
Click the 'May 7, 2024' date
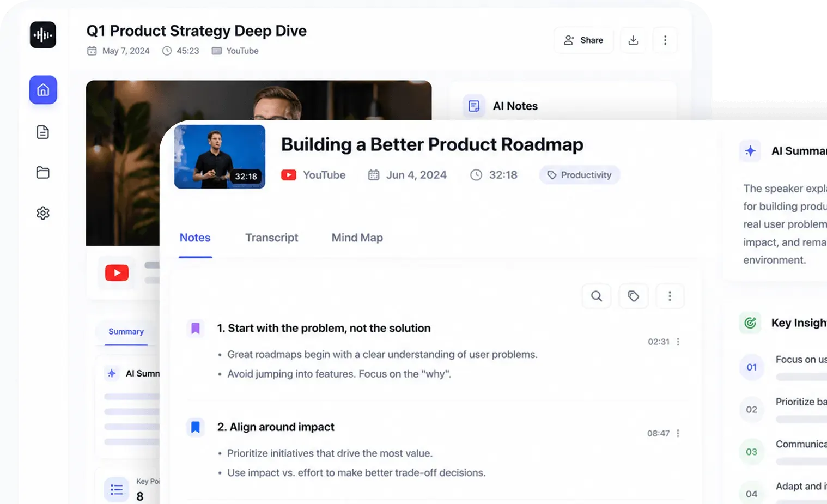pos(126,51)
